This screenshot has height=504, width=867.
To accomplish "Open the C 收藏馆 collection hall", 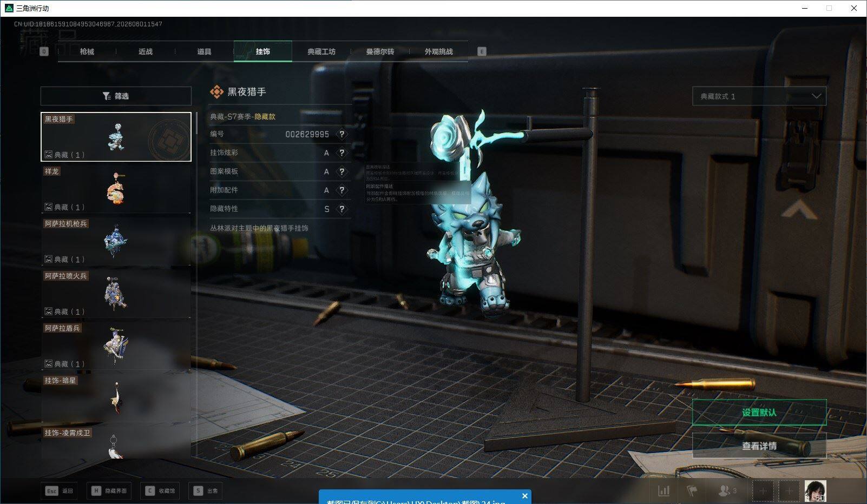I will 159,490.
